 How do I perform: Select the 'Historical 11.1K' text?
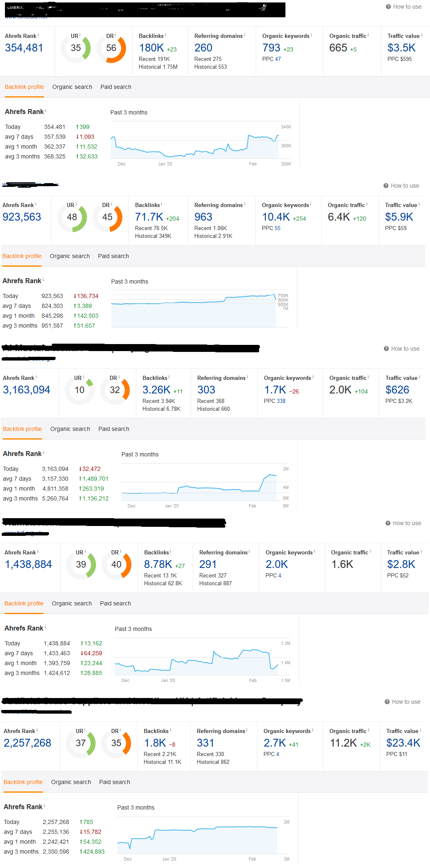coord(162,762)
